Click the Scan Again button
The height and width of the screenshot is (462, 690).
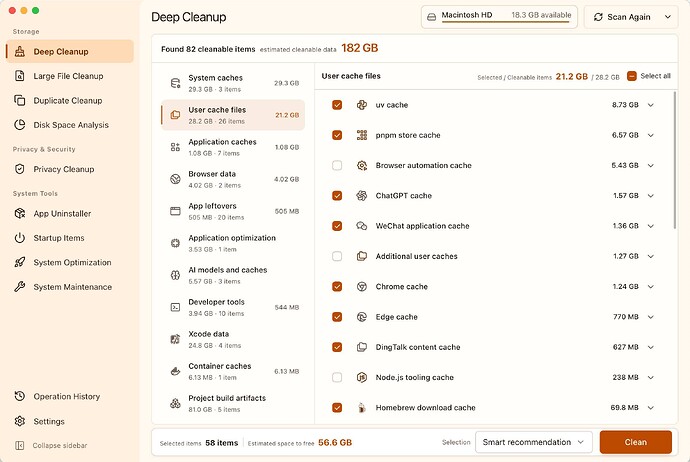click(x=622, y=17)
